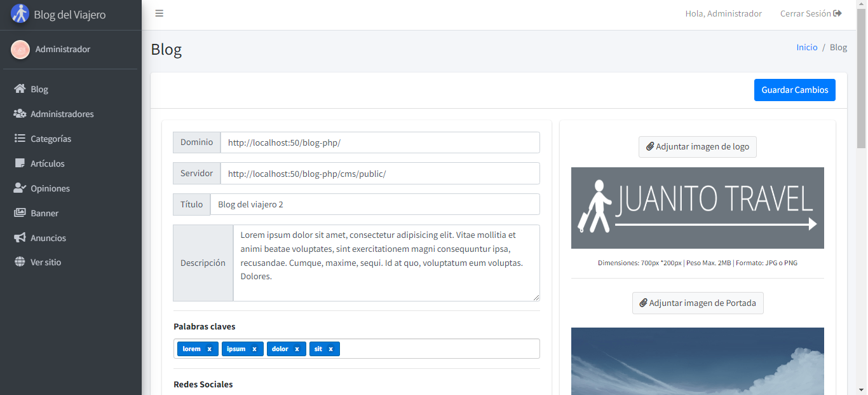
Task: Toggle the sidebar with the hamburger icon
Action: point(159,13)
